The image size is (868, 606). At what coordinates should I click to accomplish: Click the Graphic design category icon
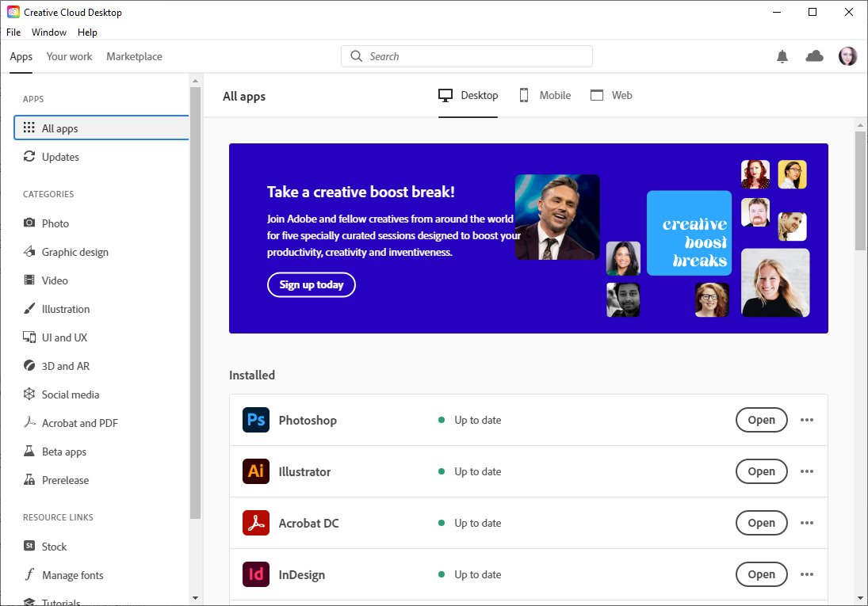29,251
